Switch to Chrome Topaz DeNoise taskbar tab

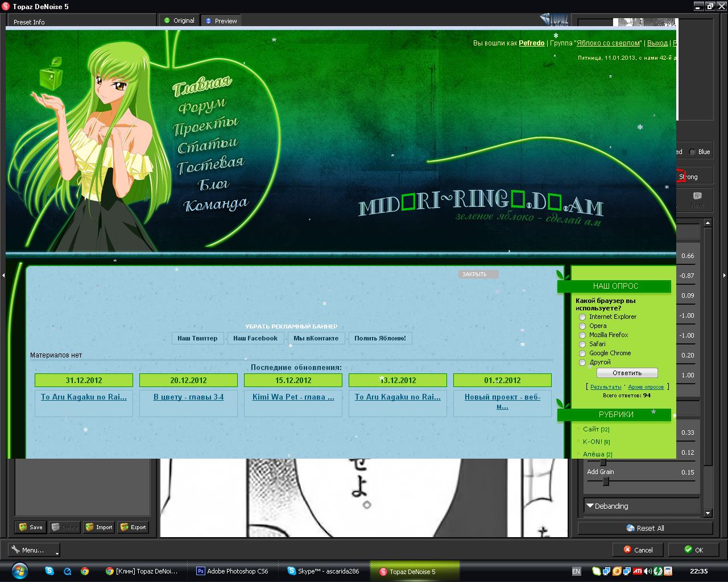point(142,571)
